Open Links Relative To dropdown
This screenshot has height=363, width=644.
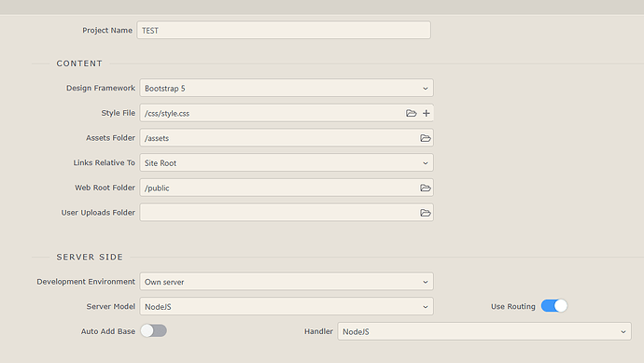[287, 162]
